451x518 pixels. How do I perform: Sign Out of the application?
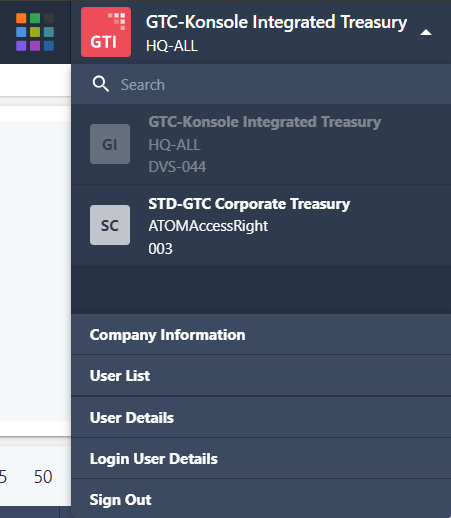click(x=261, y=500)
